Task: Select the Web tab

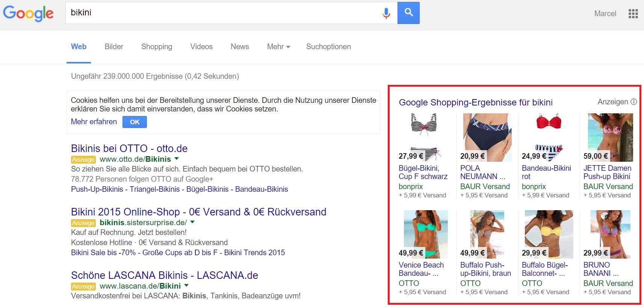Action: coord(79,47)
